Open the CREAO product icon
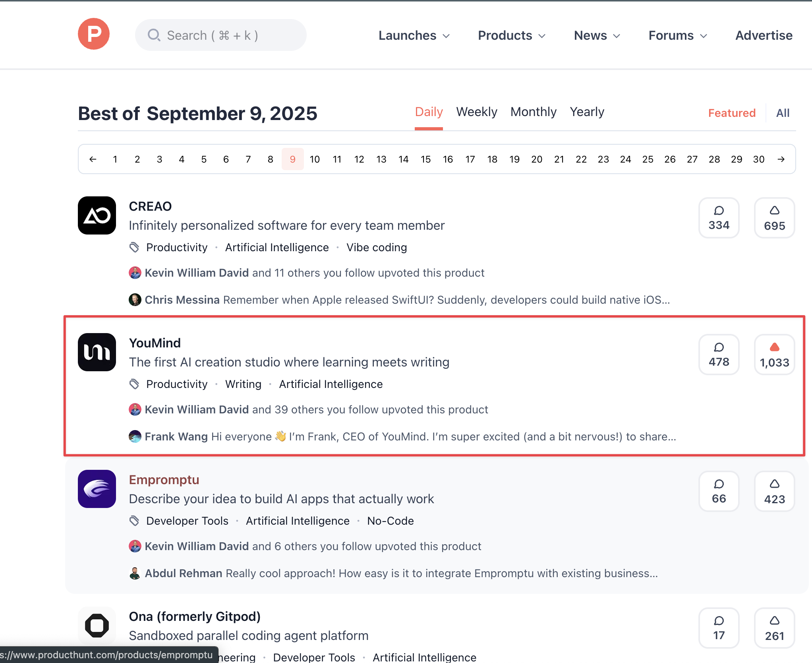Viewport: 812px width, 663px height. tap(97, 215)
